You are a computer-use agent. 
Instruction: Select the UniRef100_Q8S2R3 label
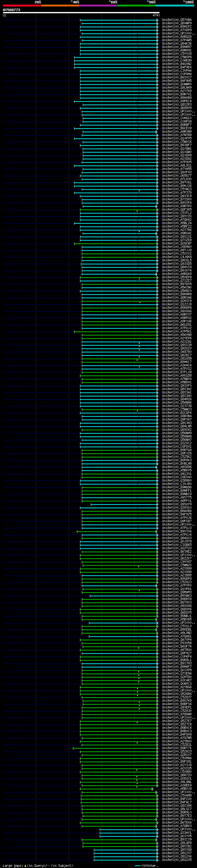[176, 104]
